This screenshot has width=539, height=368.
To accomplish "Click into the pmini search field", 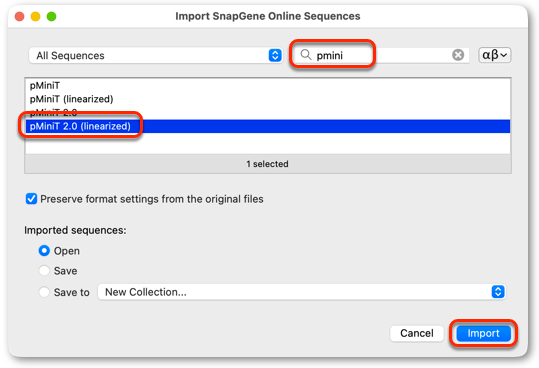I will tap(382, 55).
